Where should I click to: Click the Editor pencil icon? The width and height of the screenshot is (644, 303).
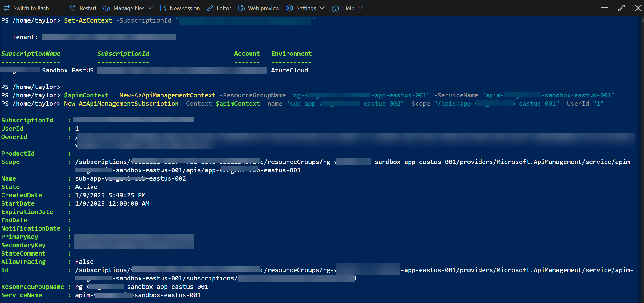click(x=210, y=8)
